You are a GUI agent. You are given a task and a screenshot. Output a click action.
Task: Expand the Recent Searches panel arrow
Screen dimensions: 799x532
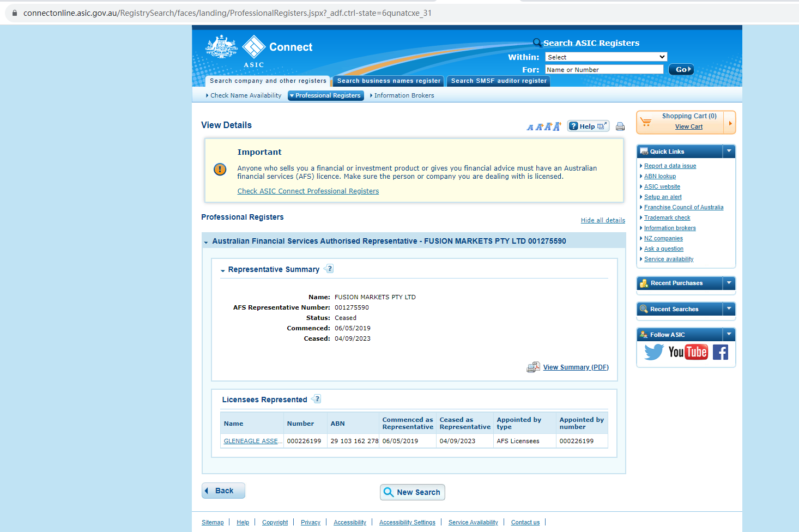(x=729, y=309)
